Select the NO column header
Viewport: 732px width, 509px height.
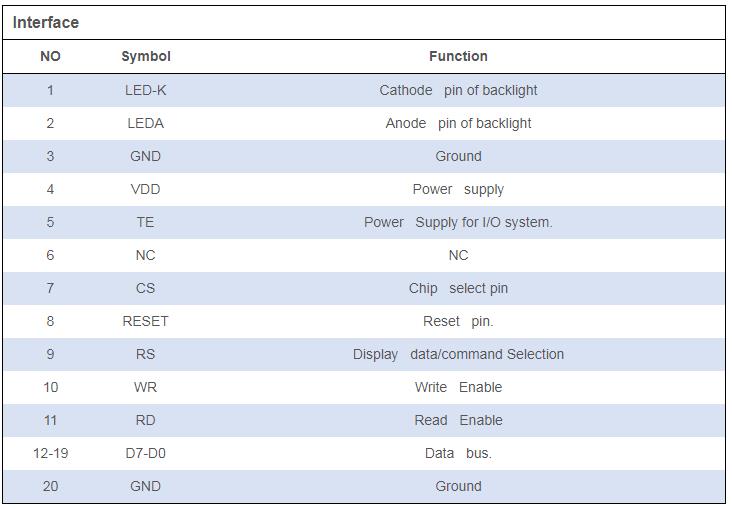50,57
